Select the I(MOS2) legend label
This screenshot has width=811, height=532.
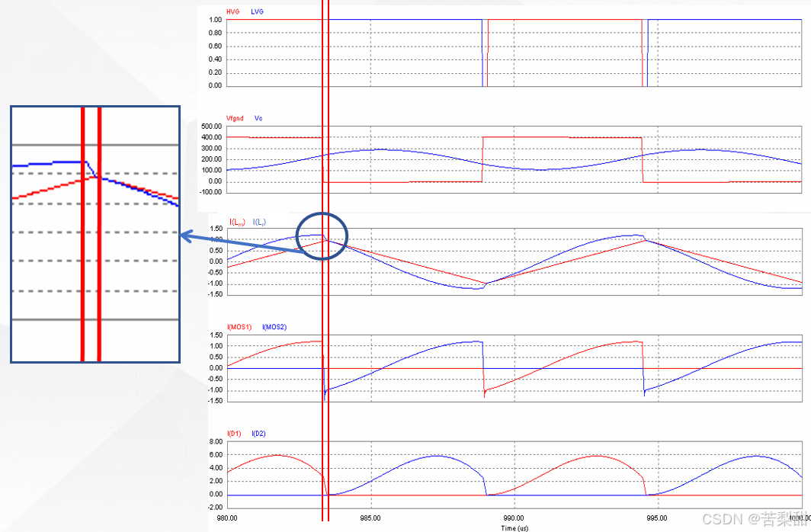[274, 327]
